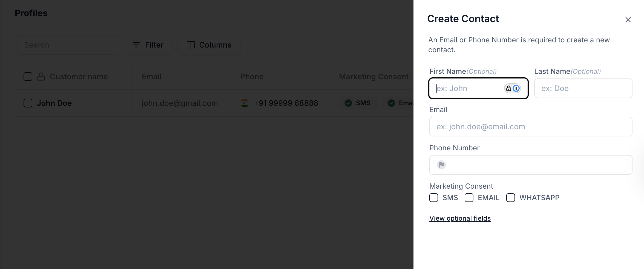Tick the WHATSAPP marketing consent checkbox
644x269 pixels.
[511, 198]
